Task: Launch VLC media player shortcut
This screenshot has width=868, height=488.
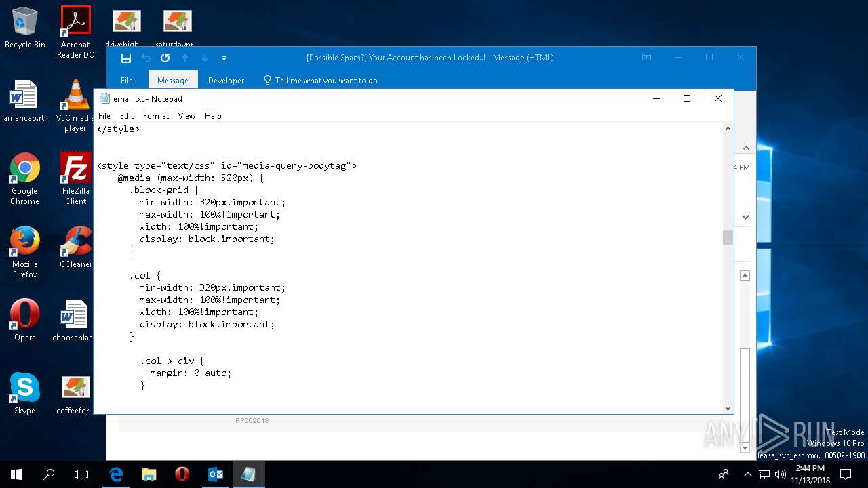Action: 75,106
